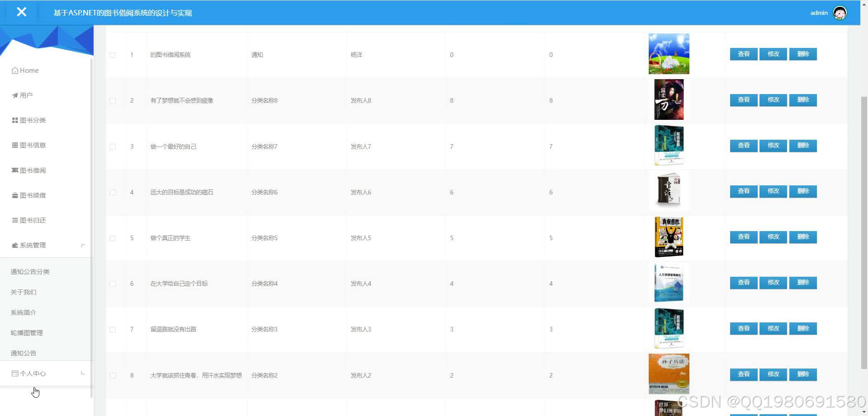Select the checkbox for 做一个最好的自己
868x416 pixels.
pos(113,147)
